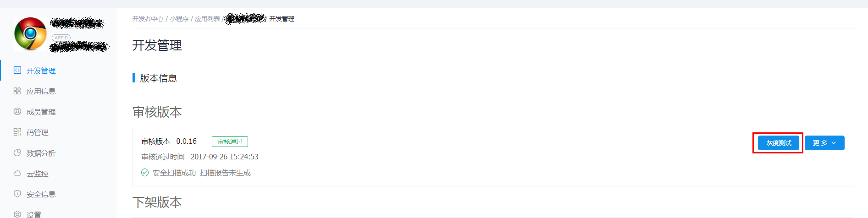Click the 版本信息 section heading

(x=158, y=78)
